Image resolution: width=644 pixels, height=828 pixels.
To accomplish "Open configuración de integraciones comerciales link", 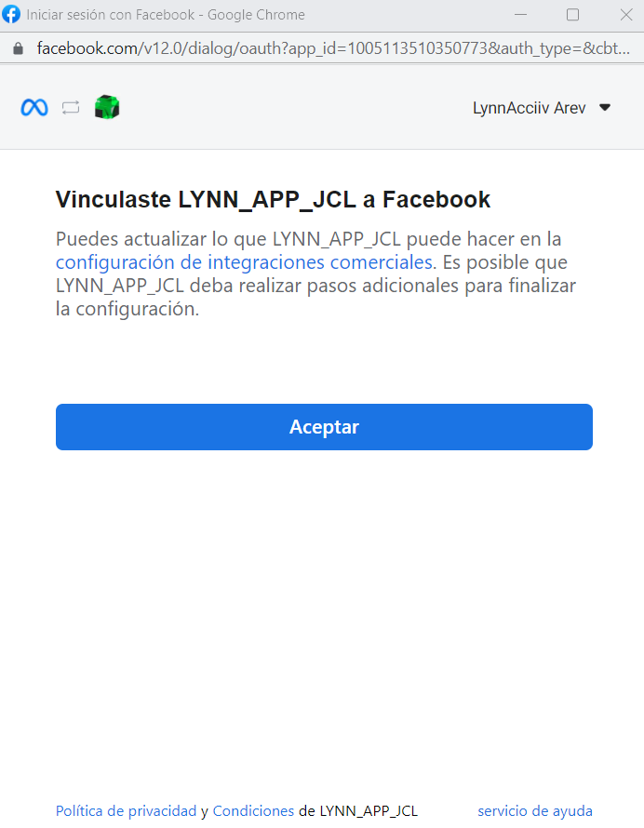I will (244, 262).
